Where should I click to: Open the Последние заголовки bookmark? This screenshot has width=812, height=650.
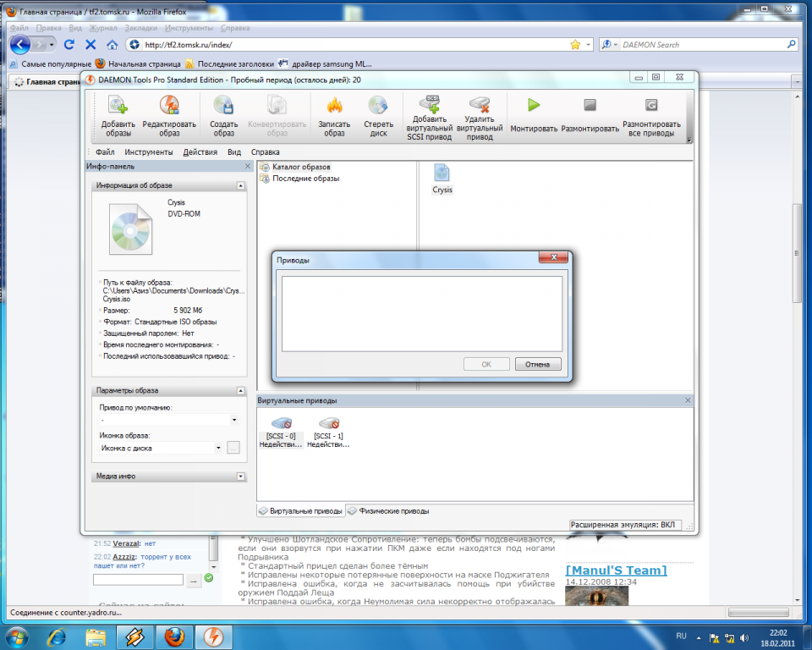229,63
